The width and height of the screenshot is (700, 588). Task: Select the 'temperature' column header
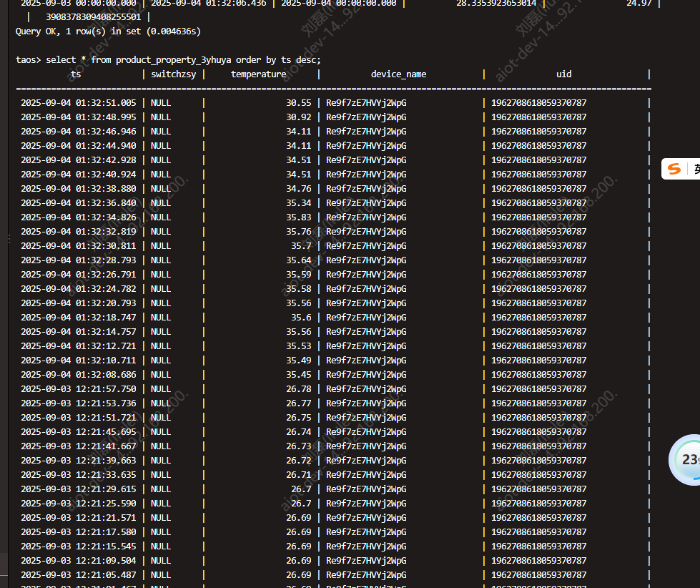(258, 74)
